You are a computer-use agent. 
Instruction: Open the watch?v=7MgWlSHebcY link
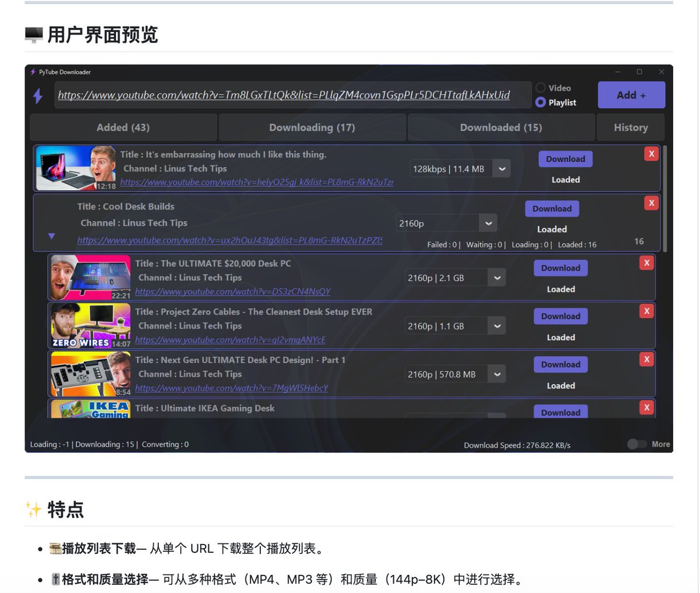[x=232, y=388]
